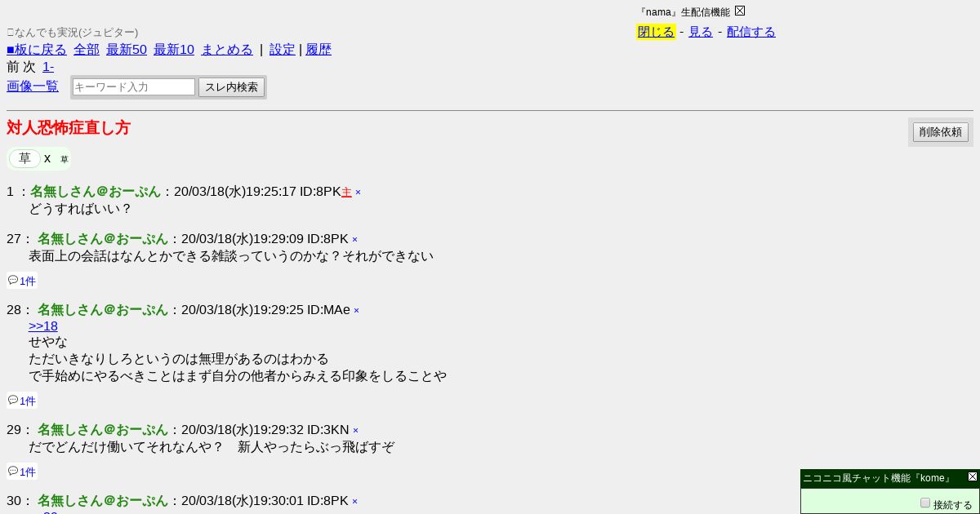Click the poster name in post 30
This screenshot has width=980, height=514.
click(103, 501)
